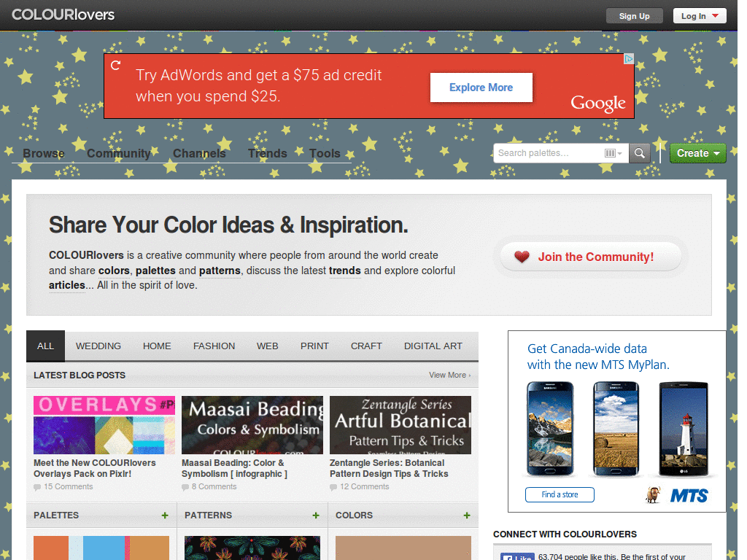Open the Create dropdown menu
Screen dimensions: 747x560
click(x=698, y=153)
